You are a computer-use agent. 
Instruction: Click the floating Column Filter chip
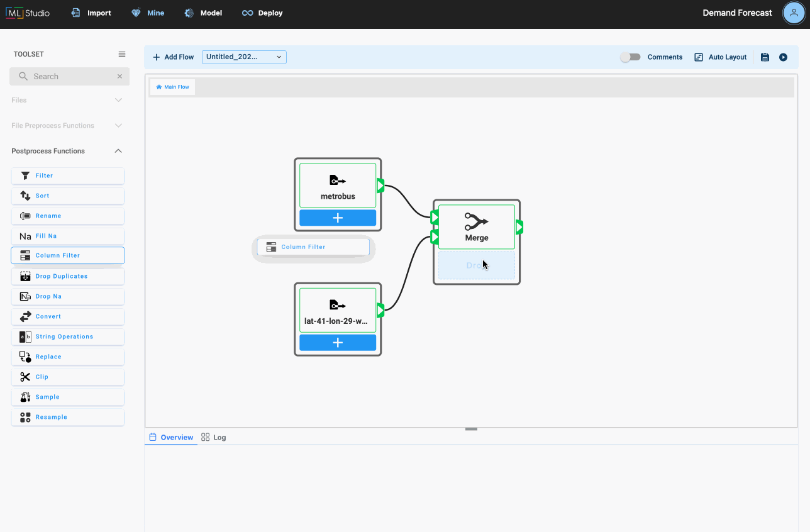click(313, 247)
